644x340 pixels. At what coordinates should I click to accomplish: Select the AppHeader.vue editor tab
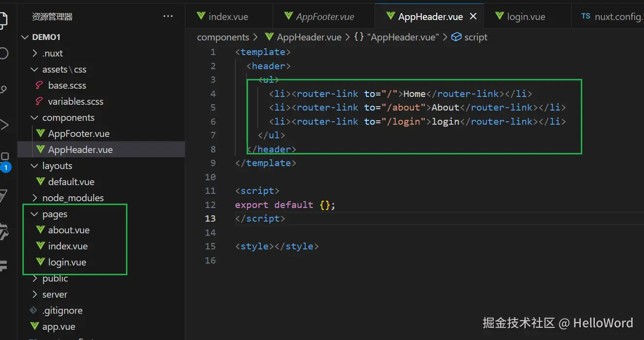(430, 17)
